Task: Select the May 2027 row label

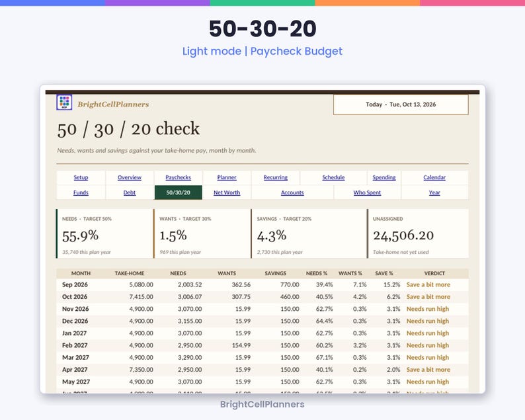Action: tap(76, 382)
